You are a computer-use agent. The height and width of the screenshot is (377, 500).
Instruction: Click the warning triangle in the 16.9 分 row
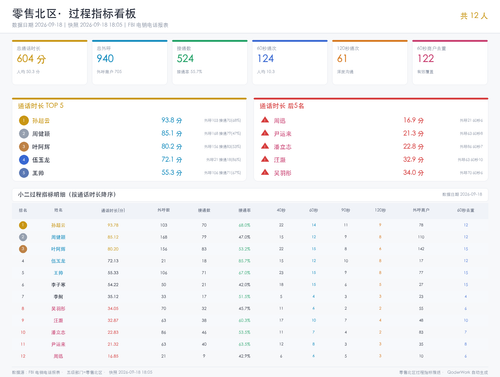point(265,120)
